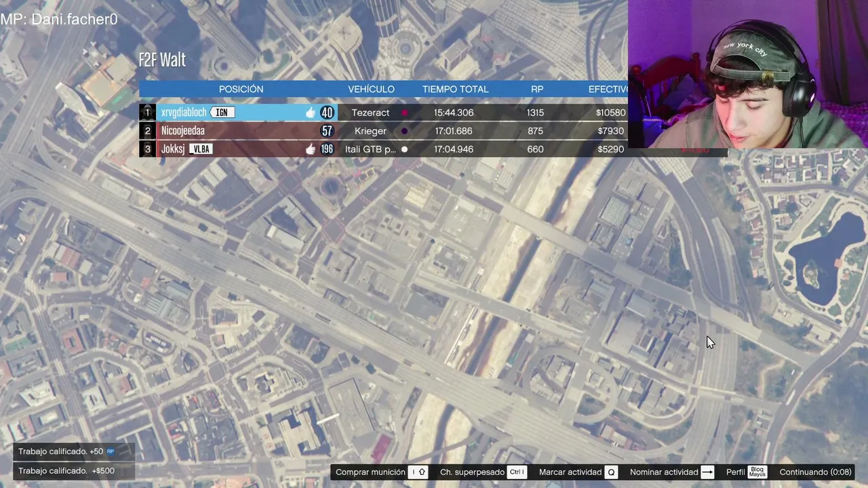Screen dimensions: 868x488
Task: Click the pink color dot next to Tezeract
Action: tap(405, 113)
